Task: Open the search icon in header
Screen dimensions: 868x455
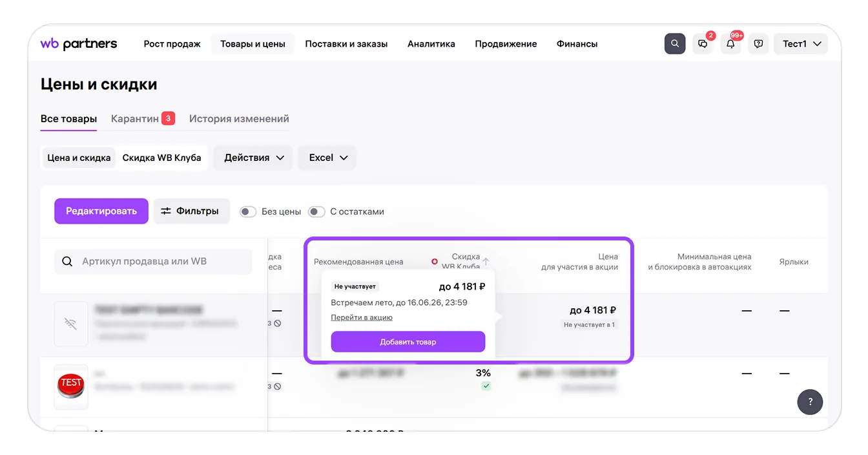Action: (x=675, y=44)
